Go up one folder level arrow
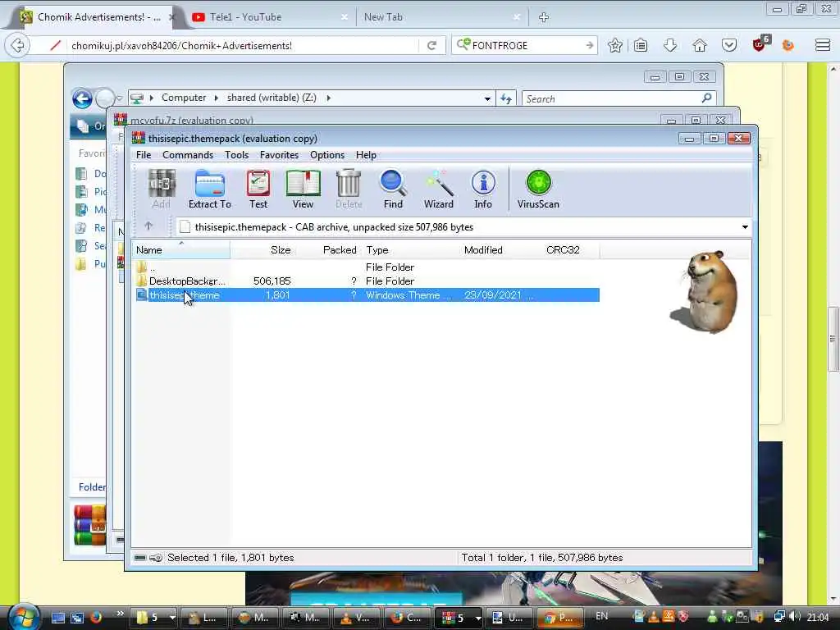 [x=148, y=226]
